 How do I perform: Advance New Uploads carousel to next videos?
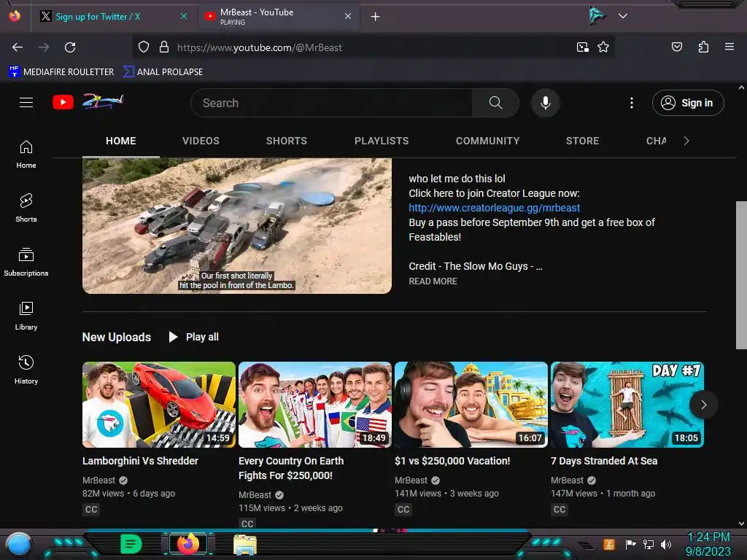click(704, 405)
